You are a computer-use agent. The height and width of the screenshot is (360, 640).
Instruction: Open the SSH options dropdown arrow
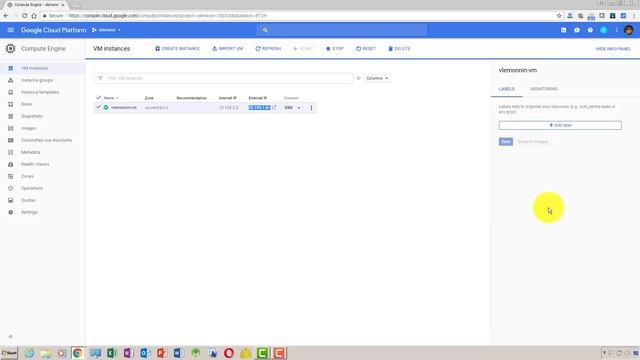(299, 108)
